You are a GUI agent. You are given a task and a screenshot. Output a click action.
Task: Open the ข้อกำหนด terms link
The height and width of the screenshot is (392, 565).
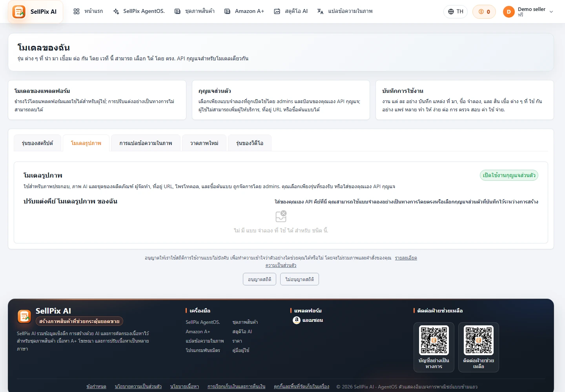coord(97,387)
